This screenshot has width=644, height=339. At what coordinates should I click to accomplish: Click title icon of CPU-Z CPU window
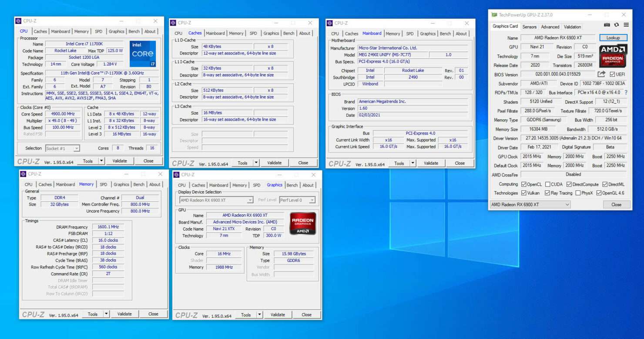pos(18,20)
